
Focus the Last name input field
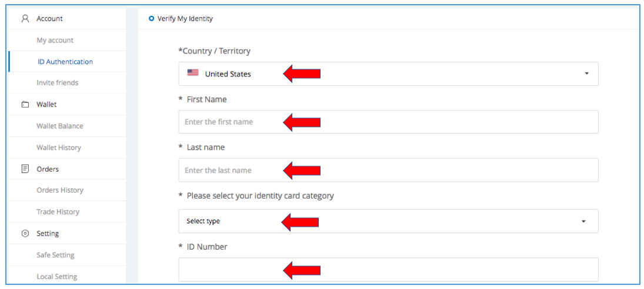tap(388, 170)
